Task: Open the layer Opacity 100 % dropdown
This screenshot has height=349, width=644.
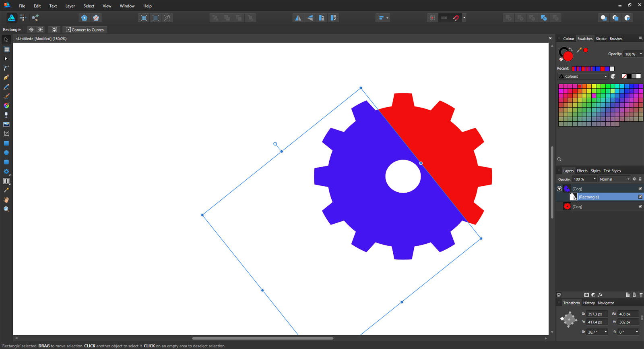Action: tap(584, 179)
